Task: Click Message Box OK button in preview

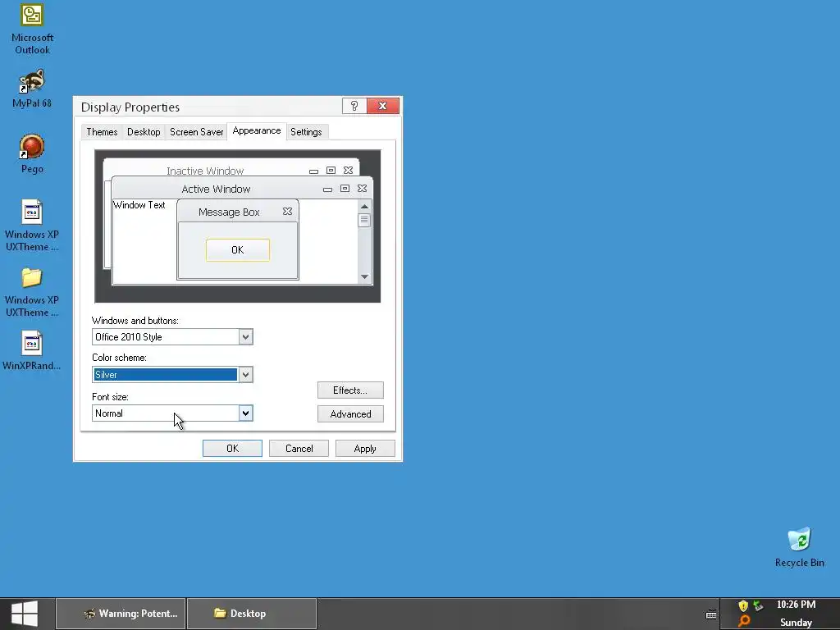Action: click(x=238, y=250)
